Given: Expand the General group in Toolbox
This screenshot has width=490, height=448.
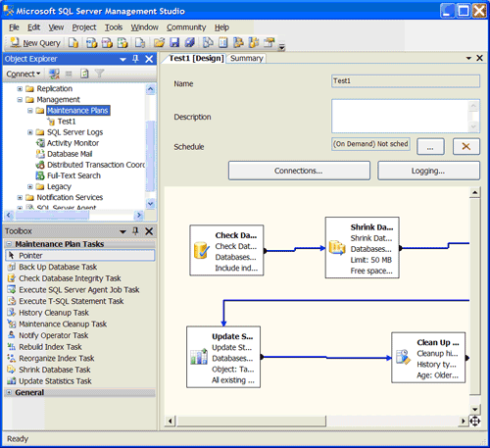Looking at the screenshot, I should (9, 392).
